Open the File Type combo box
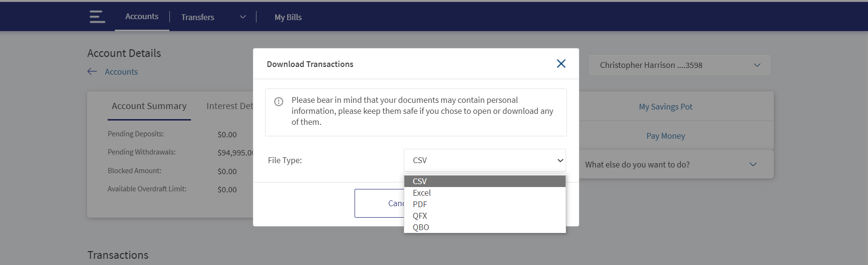868x265 pixels. pyautogui.click(x=485, y=160)
